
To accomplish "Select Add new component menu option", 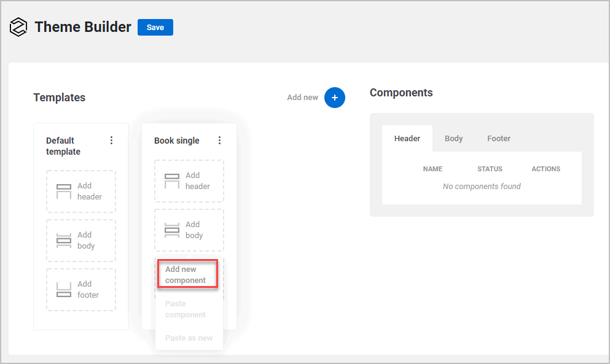I will [186, 275].
